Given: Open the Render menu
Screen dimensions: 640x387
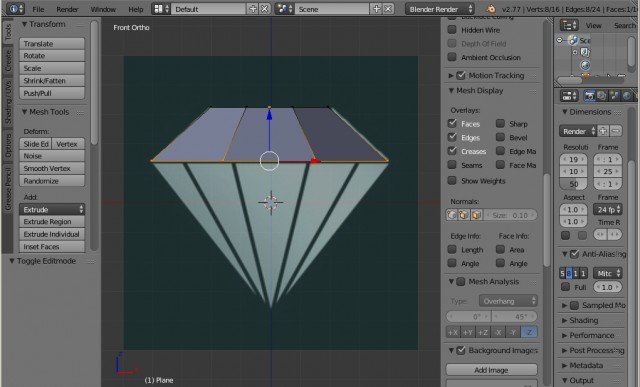Looking at the screenshot, I should click(x=67, y=9).
